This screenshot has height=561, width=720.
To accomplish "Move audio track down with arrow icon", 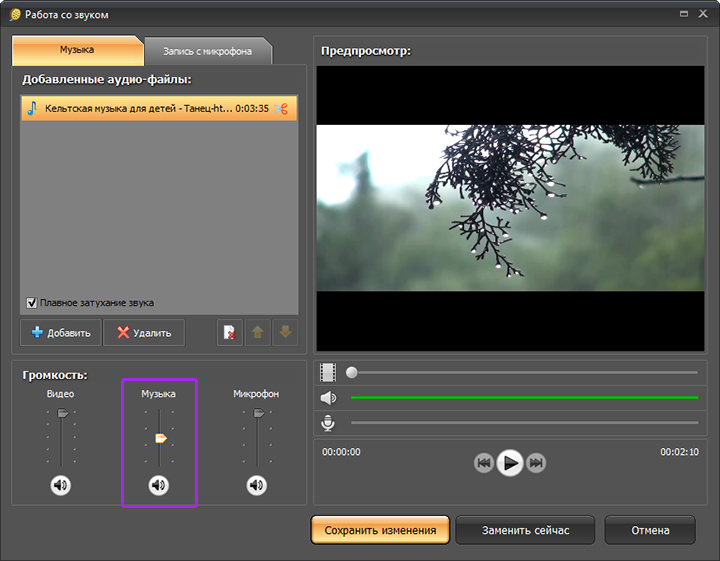I will (x=286, y=332).
